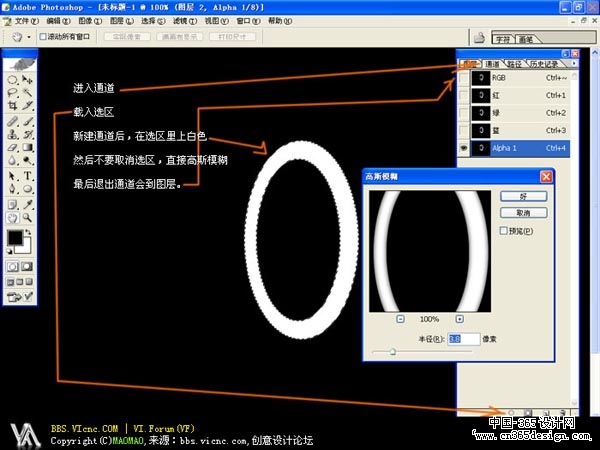Open the Help (帮助) menu
The width and height of the screenshot is (600, 450).
tap(280, 21)
